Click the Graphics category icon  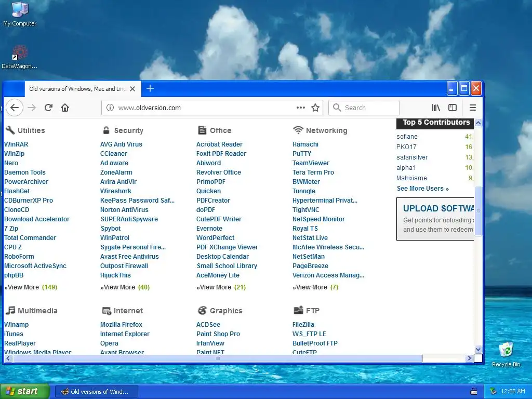click(202, 310)
